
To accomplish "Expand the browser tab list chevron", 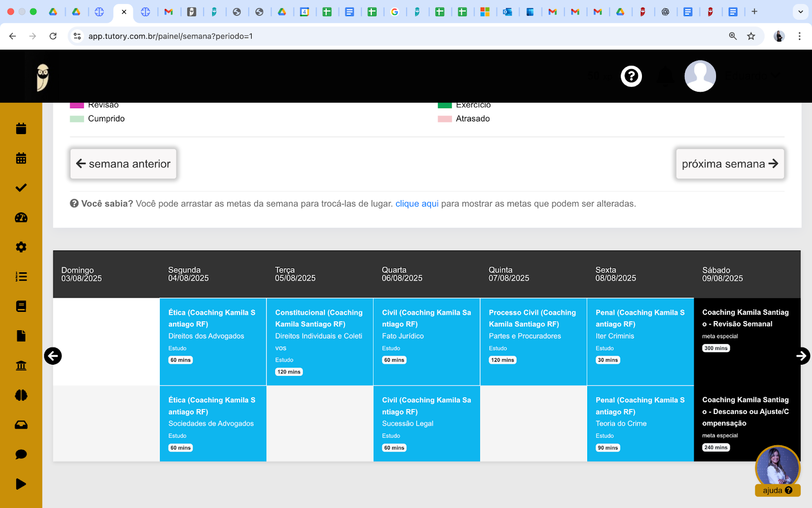I will tap(800, 12).
